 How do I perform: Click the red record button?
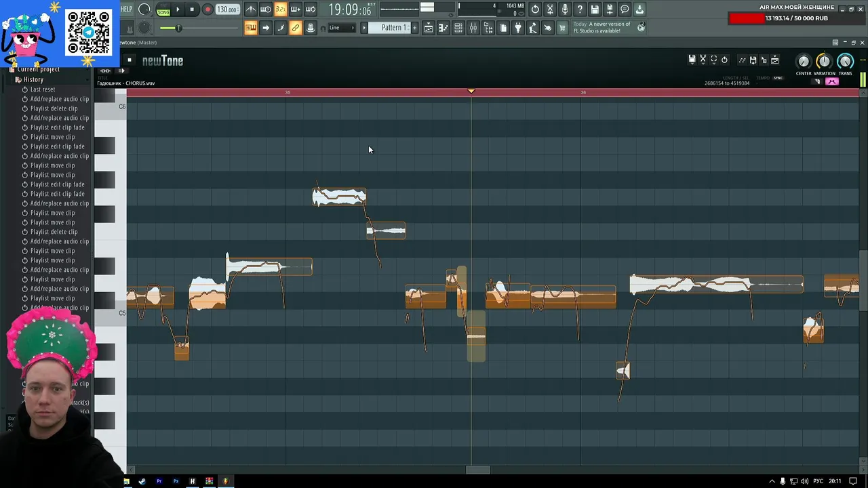pos(208,9)
